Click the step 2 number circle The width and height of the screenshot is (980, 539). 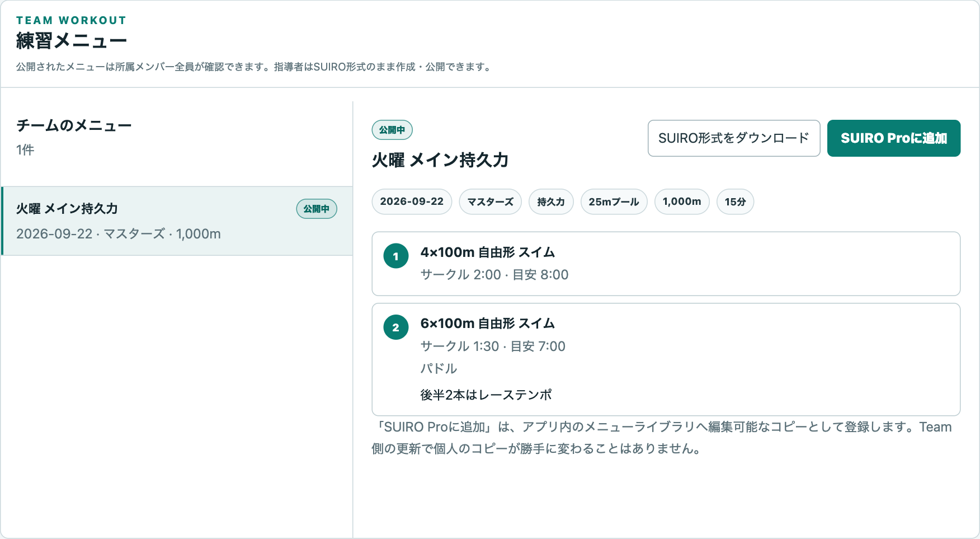[396, 327]
